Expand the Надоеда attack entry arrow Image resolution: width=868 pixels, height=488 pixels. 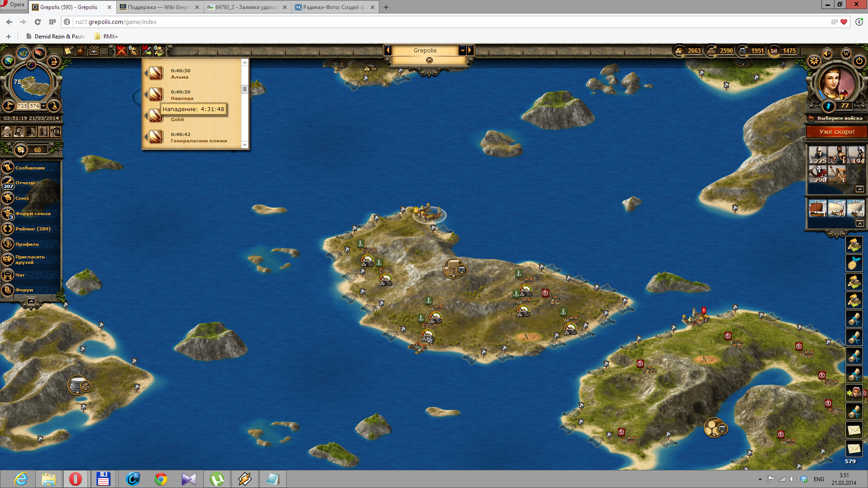146,94
